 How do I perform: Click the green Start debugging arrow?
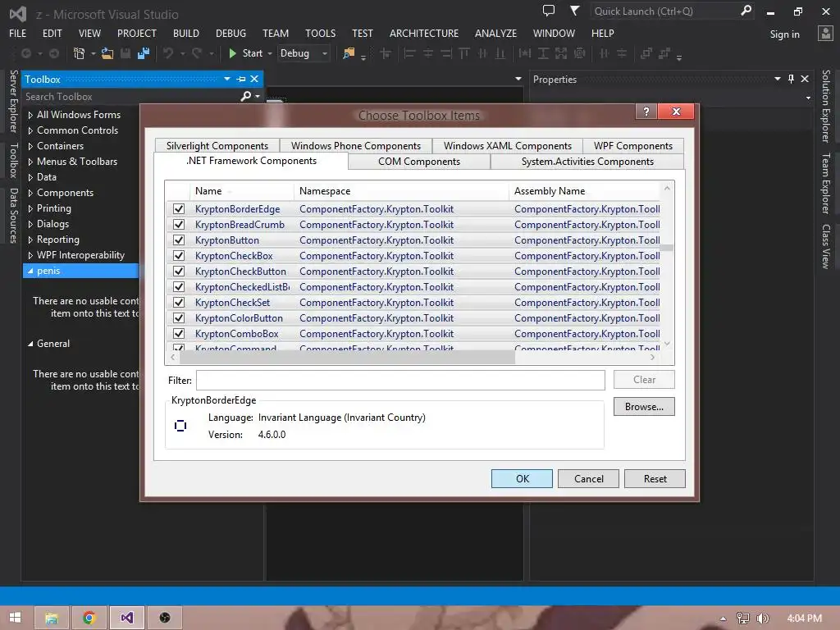point(232,53)
